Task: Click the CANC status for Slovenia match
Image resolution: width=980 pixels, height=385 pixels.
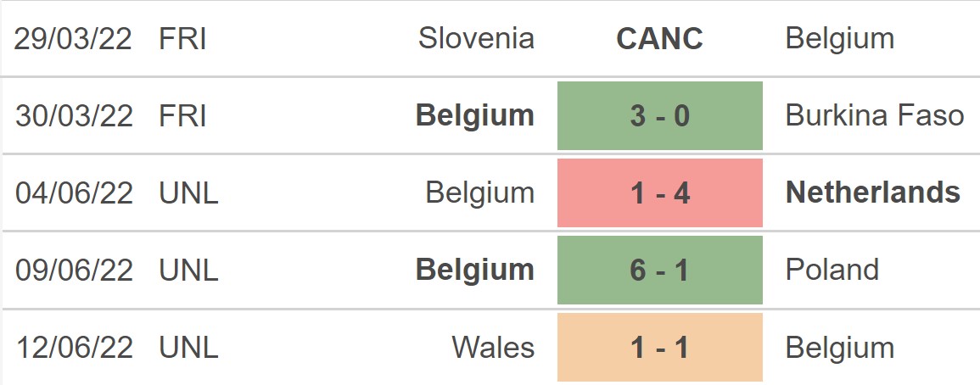Action: click(x=659, y=39)
